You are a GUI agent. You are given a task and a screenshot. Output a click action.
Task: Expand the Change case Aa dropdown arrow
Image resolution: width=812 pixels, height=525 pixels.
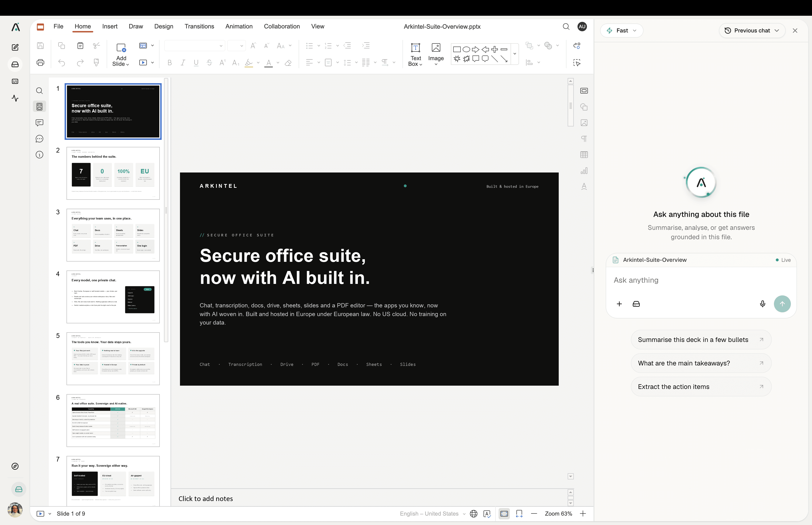click(290, 46)
